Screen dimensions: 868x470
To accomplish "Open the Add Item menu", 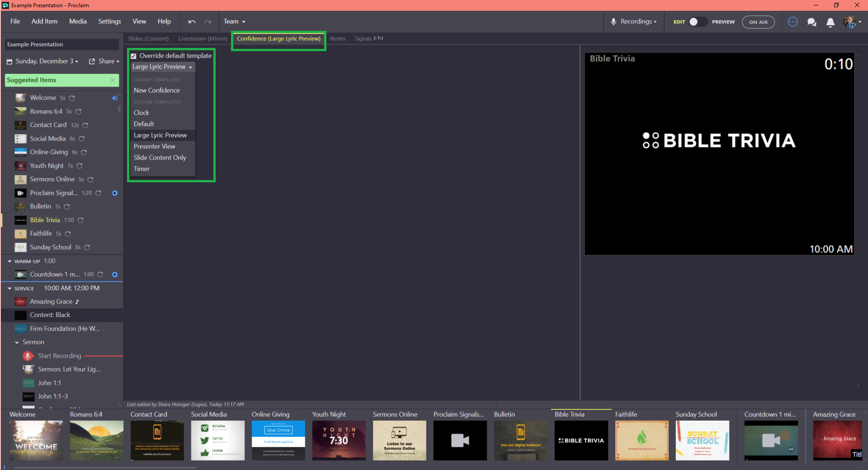I will 44,21.
